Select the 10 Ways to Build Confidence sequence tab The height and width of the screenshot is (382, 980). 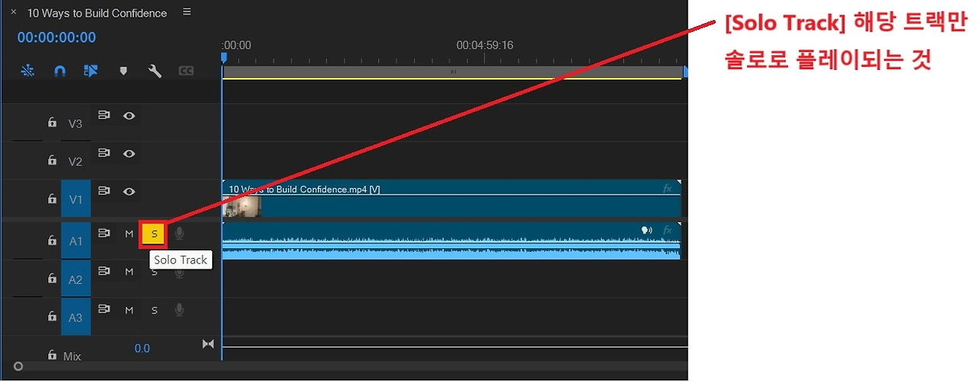[96, 13]
